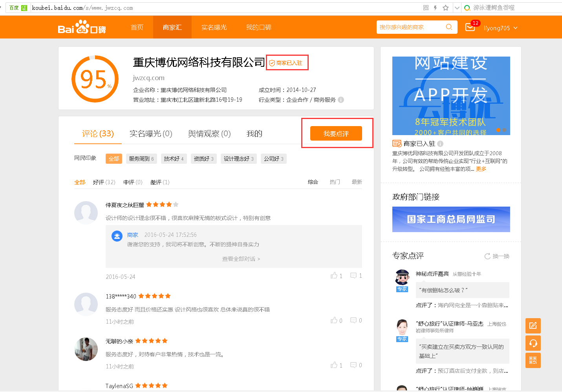562x392 pixels.
Task: Click the Baidu Koubei logo
Action: 82,27
